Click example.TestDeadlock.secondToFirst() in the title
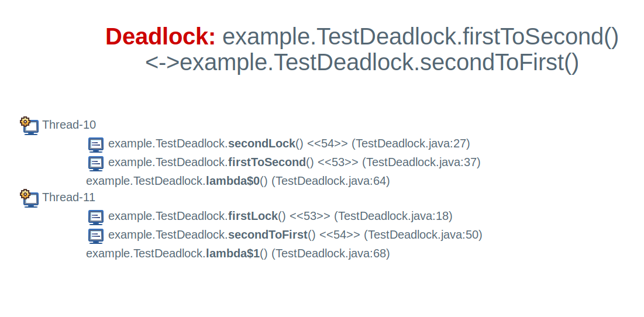The height and width of the screenshot is (317, 644). coord(380,63)
